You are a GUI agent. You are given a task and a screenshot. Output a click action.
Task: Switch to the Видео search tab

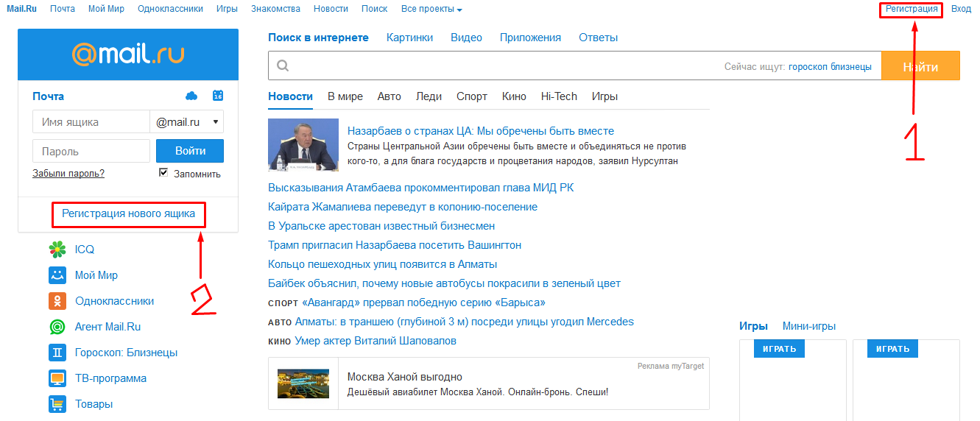pos(466,38)
